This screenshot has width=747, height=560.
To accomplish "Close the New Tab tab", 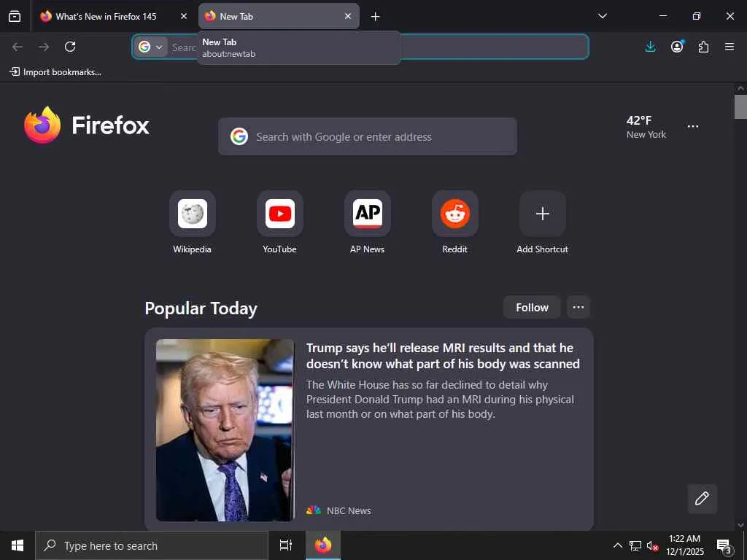I will 348,16.
